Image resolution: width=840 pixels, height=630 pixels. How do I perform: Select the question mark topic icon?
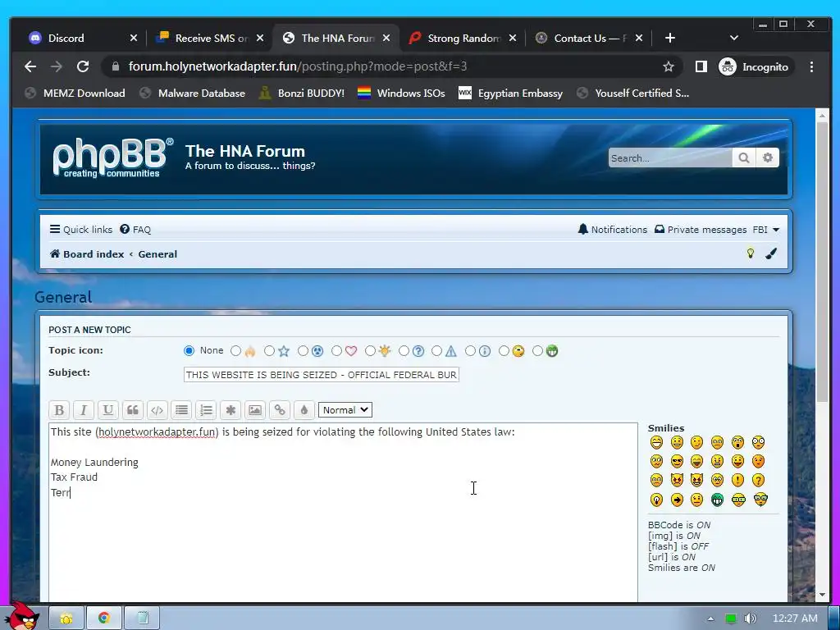click(404, 351)
